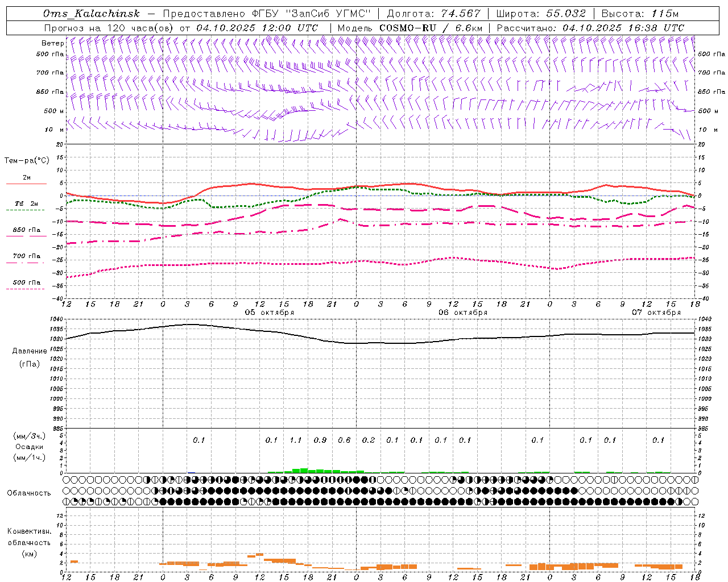
Task: Click the precipitation value "0.6"
Action: tap(344, 440)
